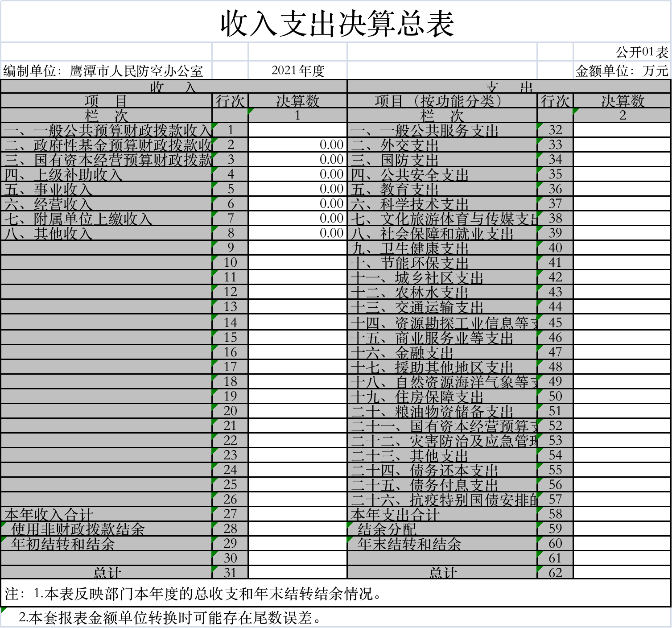Click 八、社会保障和就业支出 cell
Viewport: 672px width, 628px height.
(442, 233)
